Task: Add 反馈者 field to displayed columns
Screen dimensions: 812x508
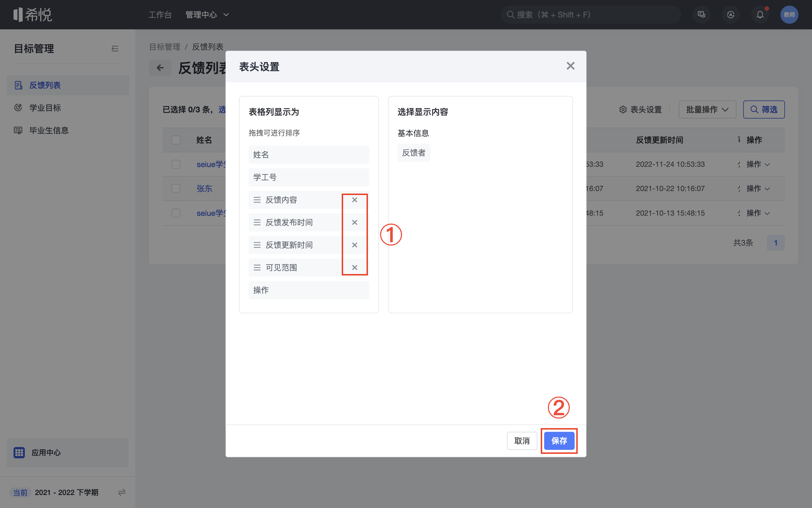Action: click(414, 153)
